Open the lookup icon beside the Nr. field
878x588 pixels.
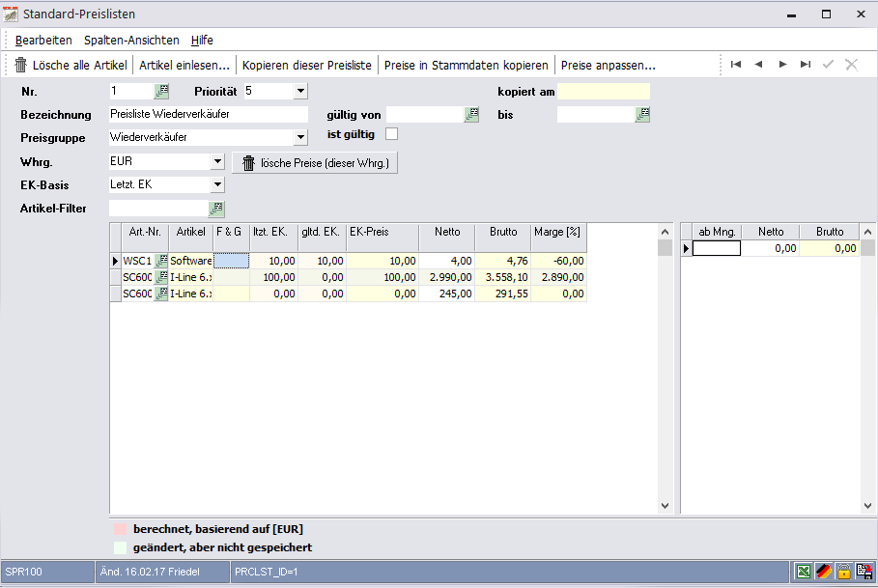coord(162,91)
